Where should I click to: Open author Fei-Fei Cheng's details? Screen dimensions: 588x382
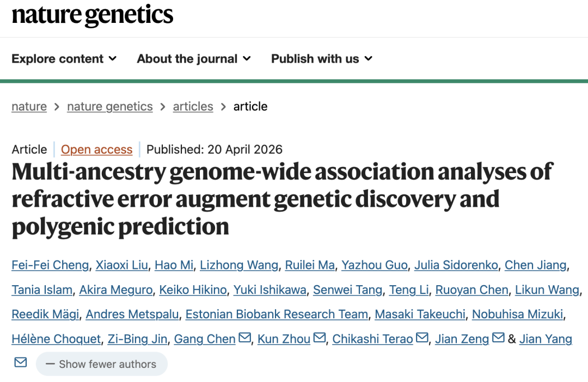50,265
